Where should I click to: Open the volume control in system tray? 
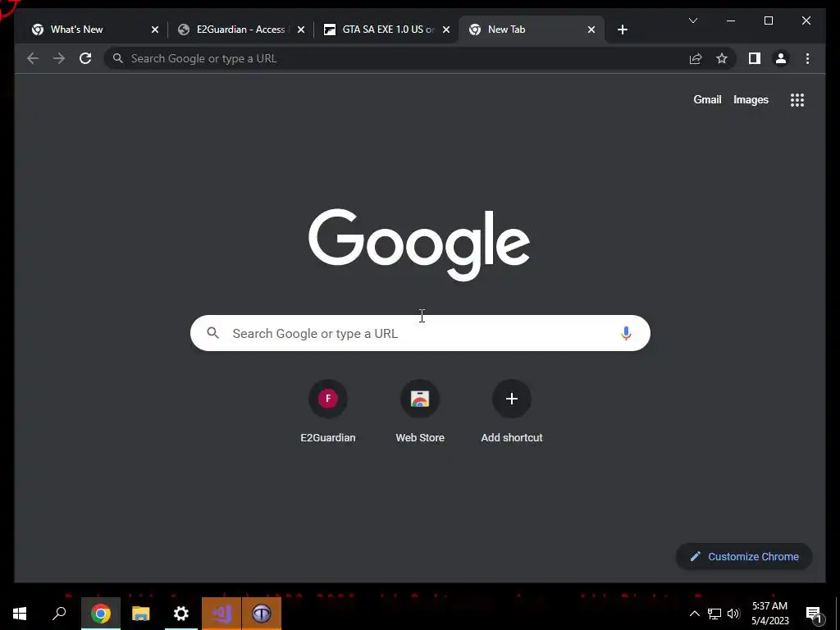(733, 614)
